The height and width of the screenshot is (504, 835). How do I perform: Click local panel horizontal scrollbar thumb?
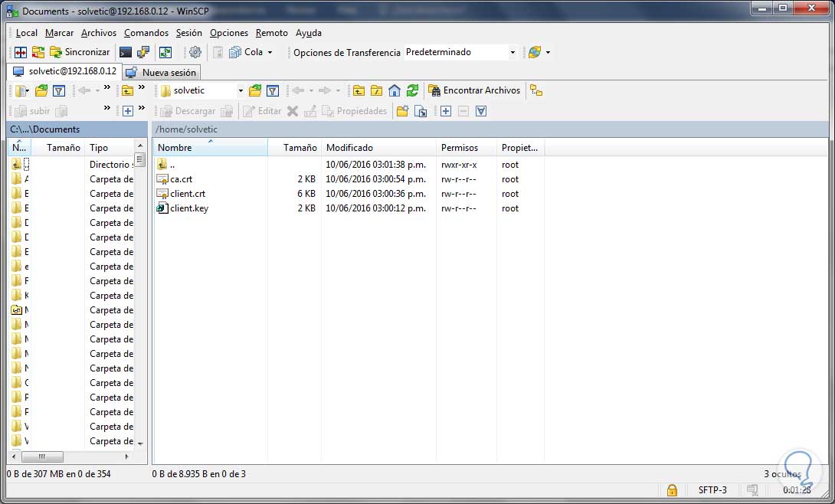click(x=42, y=457)
